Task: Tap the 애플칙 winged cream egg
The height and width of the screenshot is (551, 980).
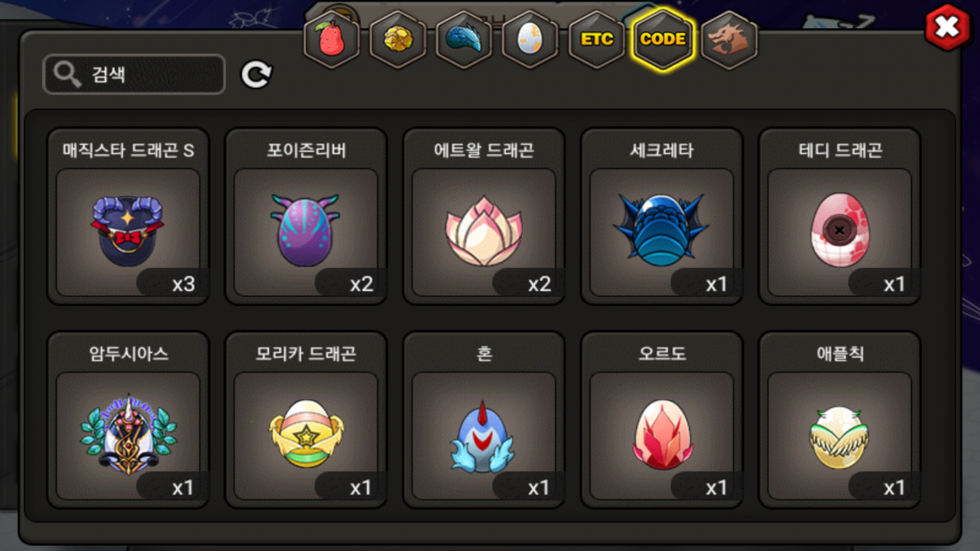Action: 840,420
